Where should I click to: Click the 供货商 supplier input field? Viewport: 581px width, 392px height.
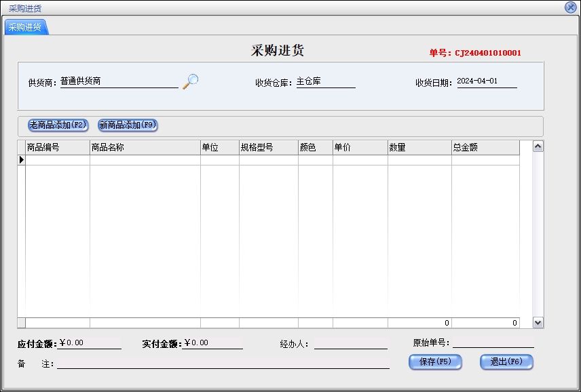[x=119, y=81]
